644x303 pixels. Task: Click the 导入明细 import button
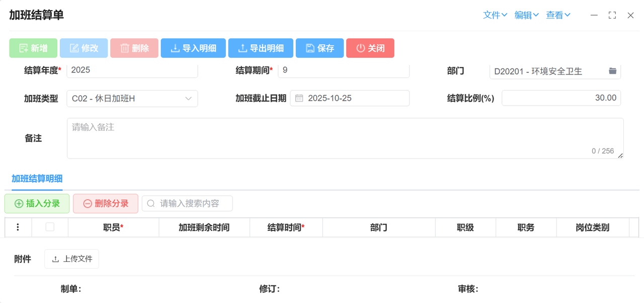193,48
